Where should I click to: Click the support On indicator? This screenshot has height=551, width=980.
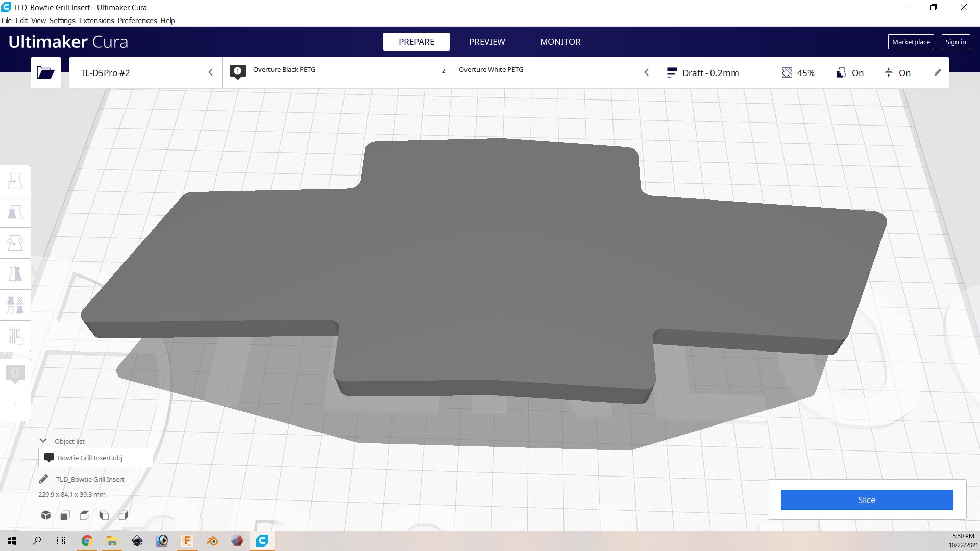(x=850, y=73)
